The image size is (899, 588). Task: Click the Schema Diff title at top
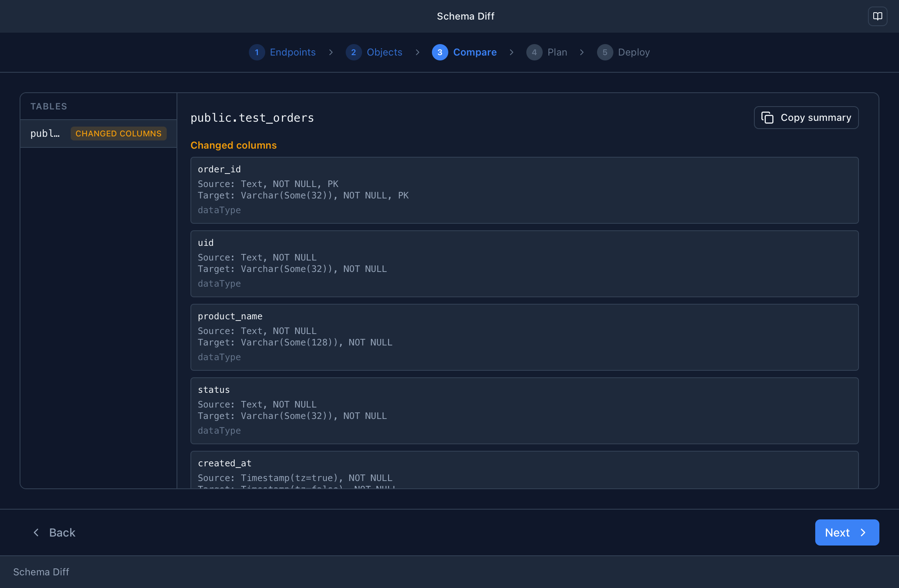(x=465, y=16)
